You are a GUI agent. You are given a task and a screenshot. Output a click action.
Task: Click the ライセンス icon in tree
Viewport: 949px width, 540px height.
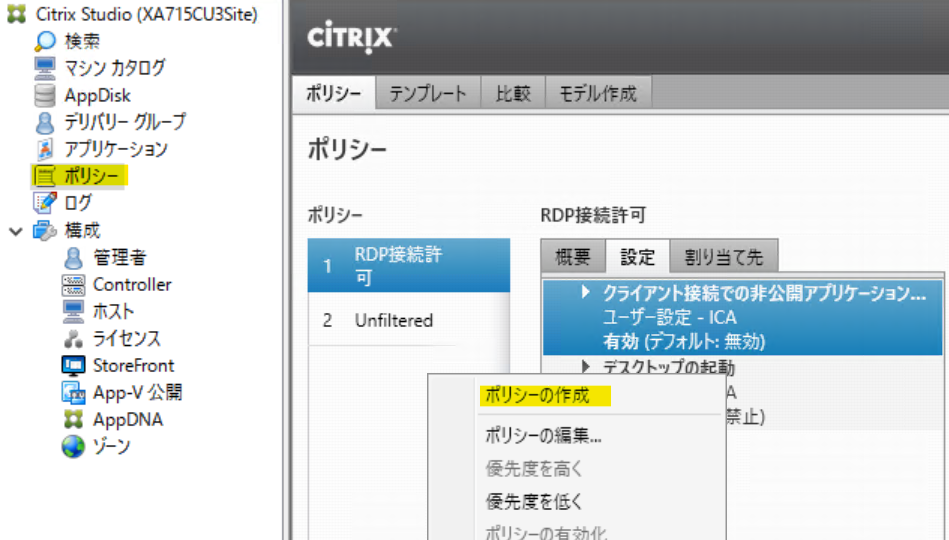point(73,339)
